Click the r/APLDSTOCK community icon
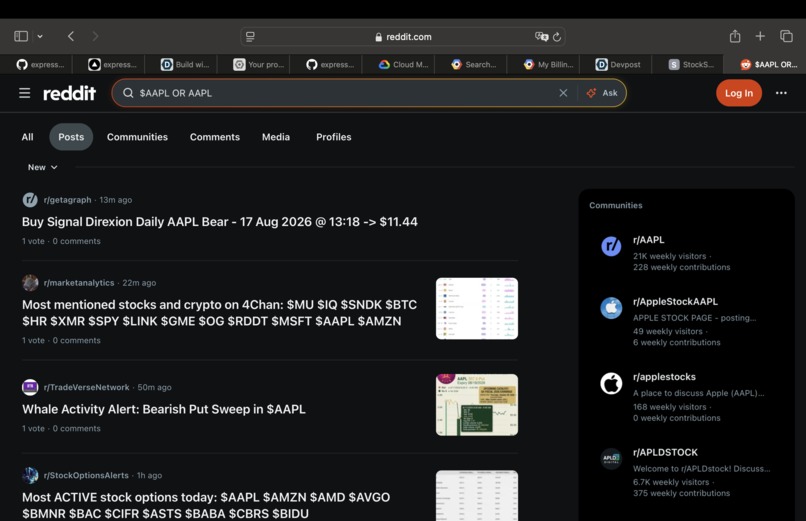 pyautogui.click(x=611, y=458)
